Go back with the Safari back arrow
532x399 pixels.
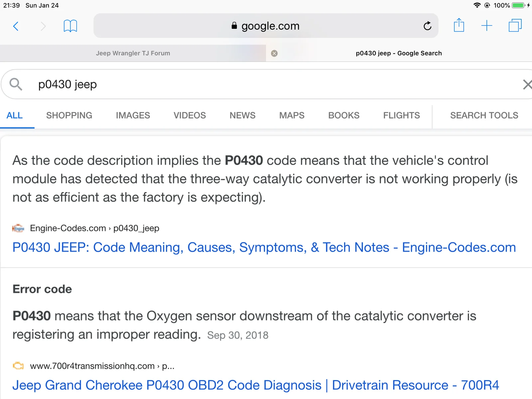coord(16,26)
